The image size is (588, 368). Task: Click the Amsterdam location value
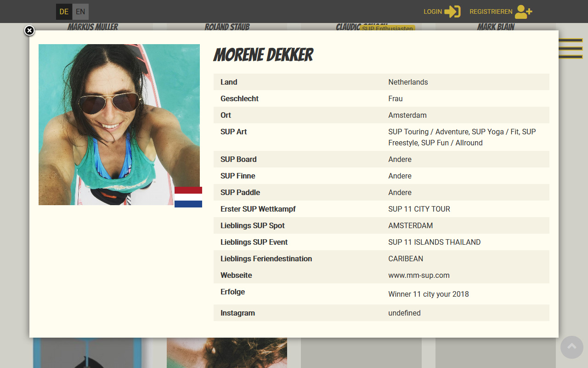(407, 115)
